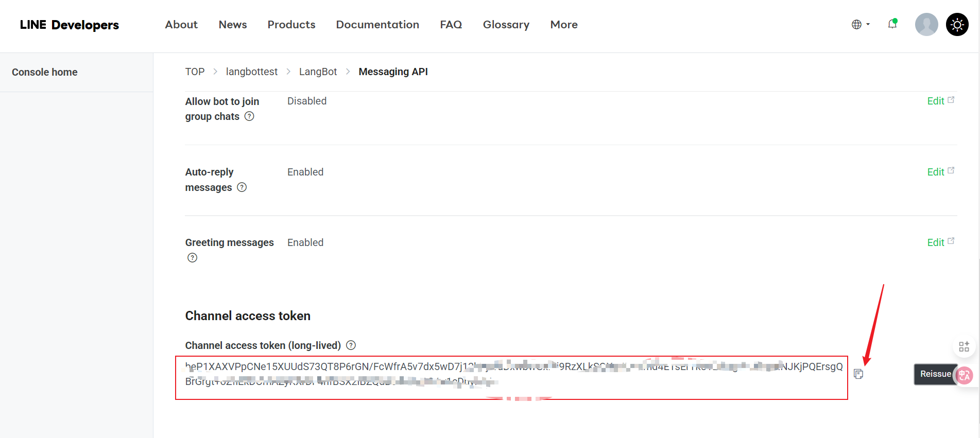Toggle dark mode sun icon
Screen dimensions: 980x438
(957, 24)
